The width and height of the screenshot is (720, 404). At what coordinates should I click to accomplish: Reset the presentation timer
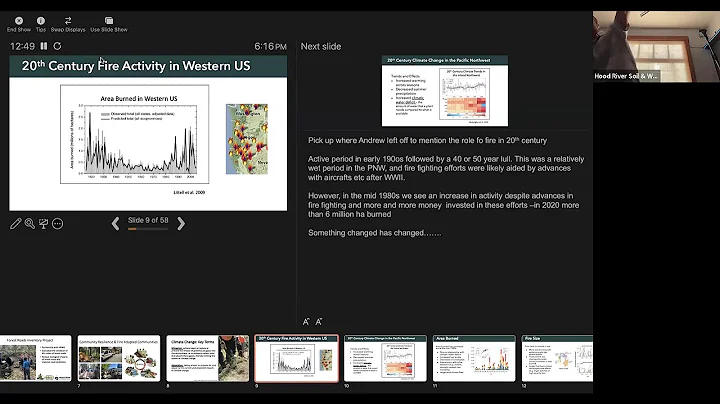point(57,46)
